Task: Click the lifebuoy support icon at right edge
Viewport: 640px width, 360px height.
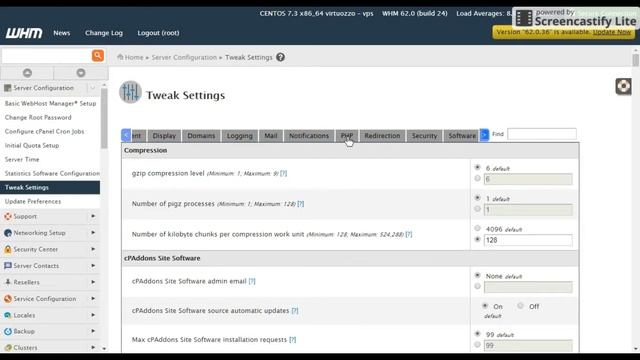Action: coord(623,87)
